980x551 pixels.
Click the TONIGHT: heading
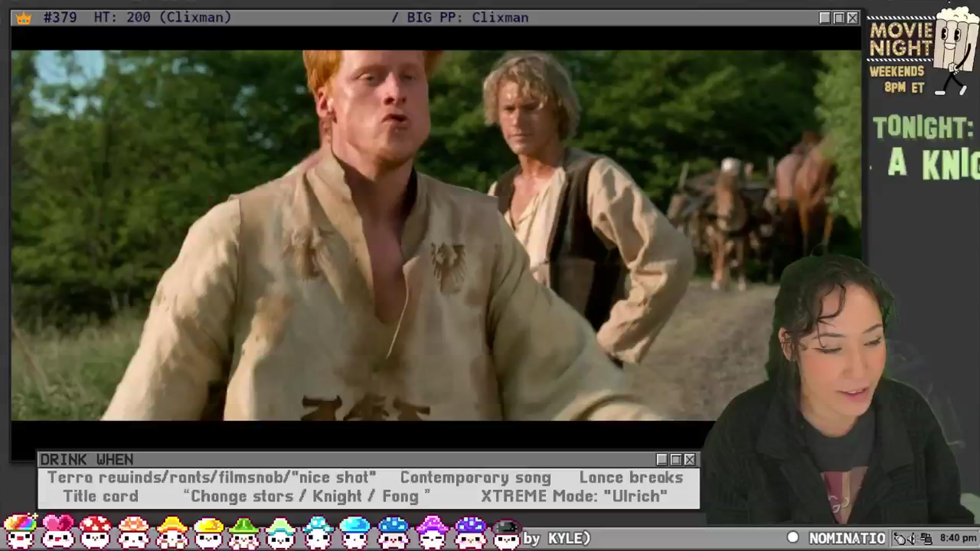923,128
